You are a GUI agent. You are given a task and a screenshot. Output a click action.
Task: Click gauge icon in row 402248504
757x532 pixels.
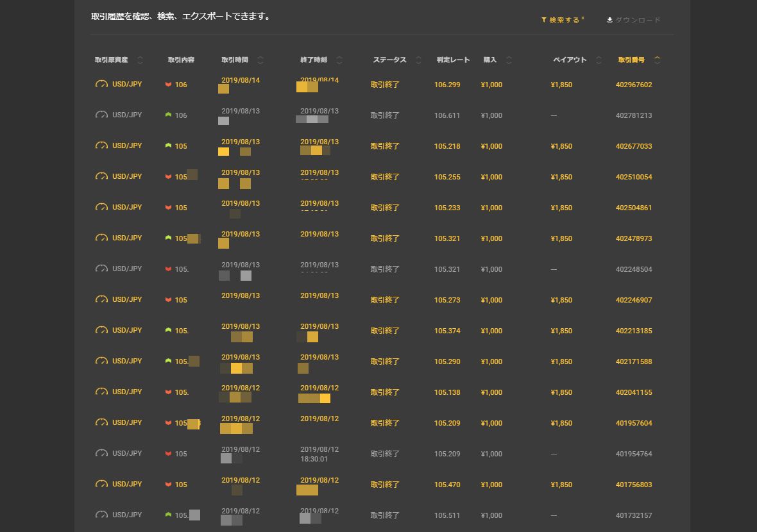coord(101,269)
